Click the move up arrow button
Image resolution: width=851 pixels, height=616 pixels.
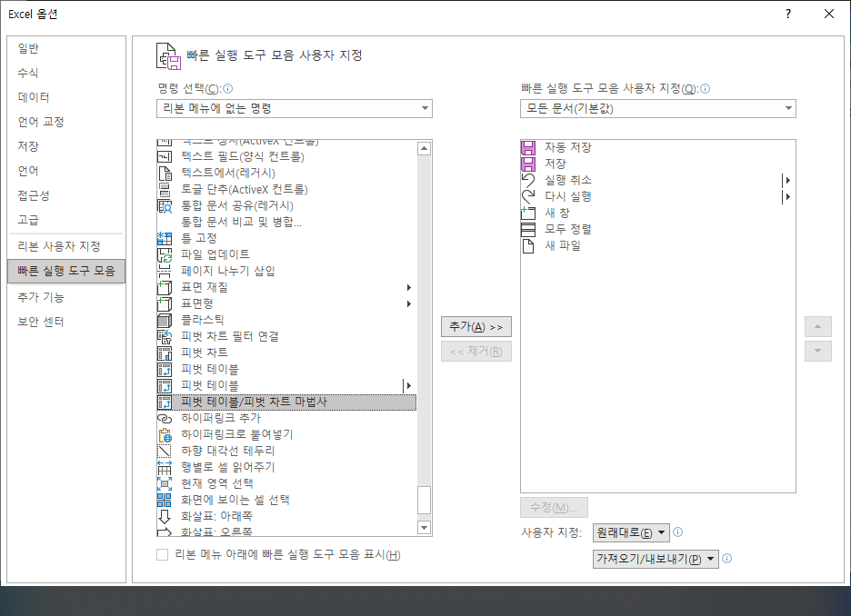click(818, 326)
